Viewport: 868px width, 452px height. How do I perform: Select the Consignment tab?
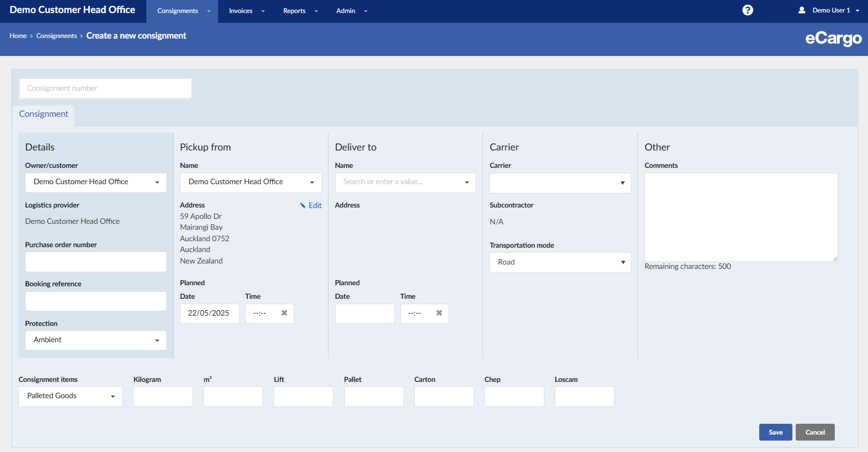click(44, 114)
